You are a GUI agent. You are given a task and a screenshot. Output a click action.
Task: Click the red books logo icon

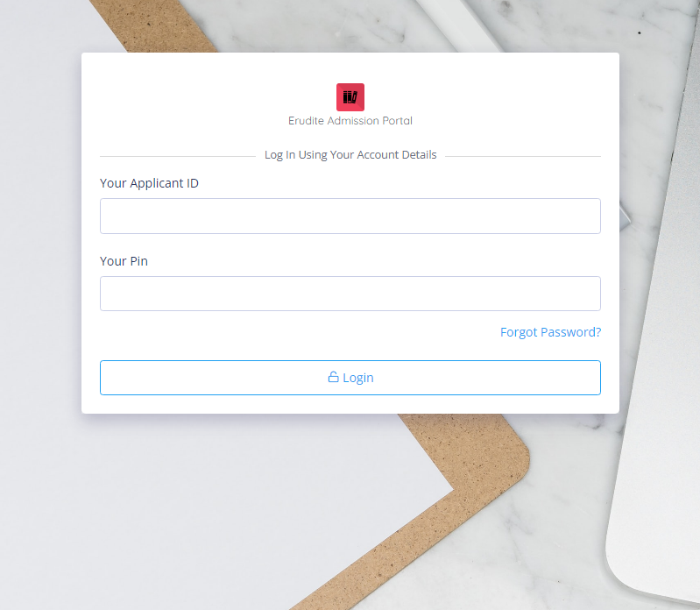pos(350,97)
